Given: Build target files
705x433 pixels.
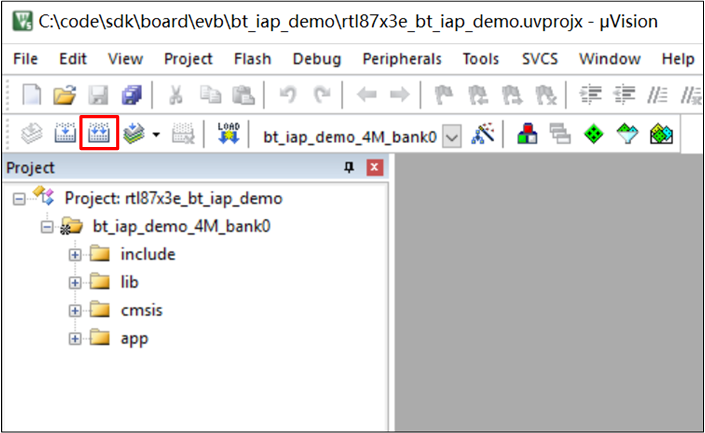Looking at the screenshot, I should [65, 134].
